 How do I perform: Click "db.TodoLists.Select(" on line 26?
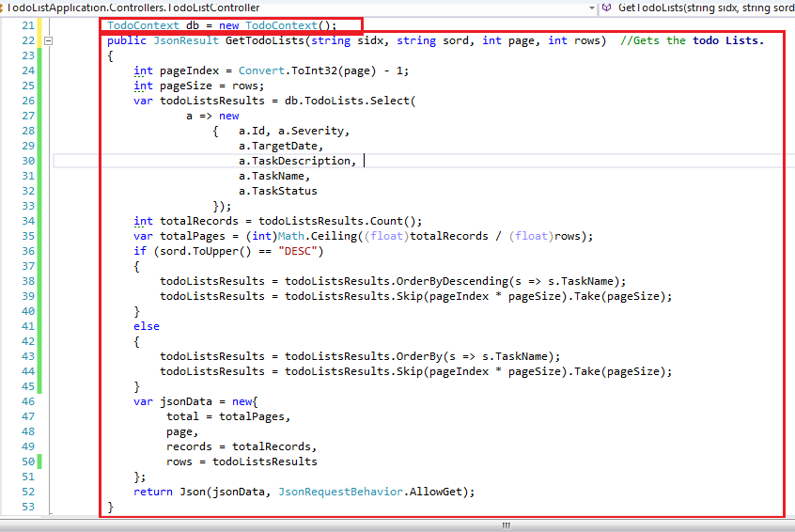pos(351,101)
